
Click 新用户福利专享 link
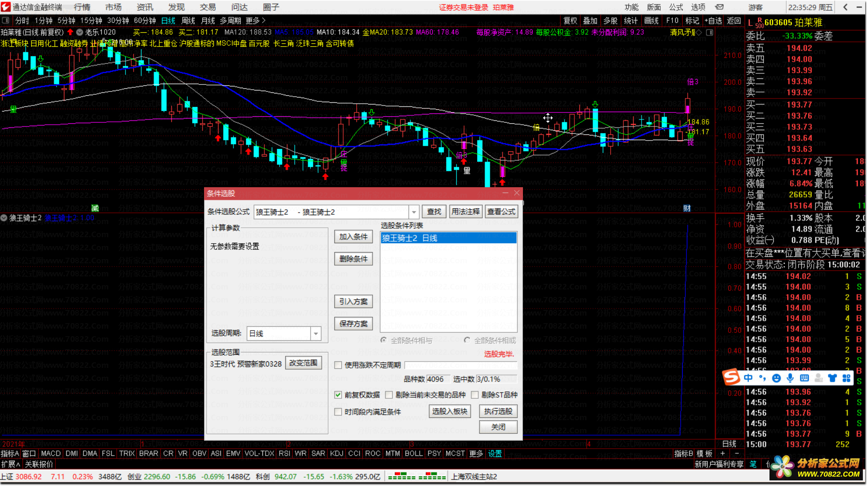[x=719, y=464]
